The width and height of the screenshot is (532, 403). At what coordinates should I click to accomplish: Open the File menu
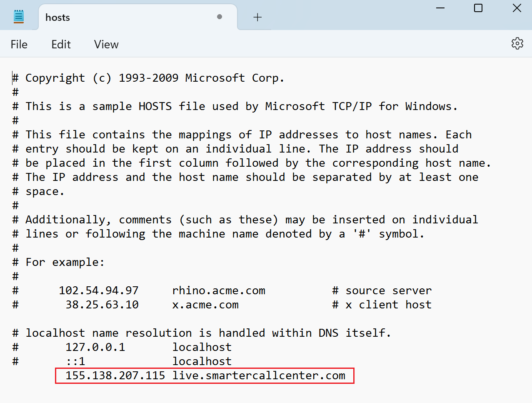tap(19, 44)
